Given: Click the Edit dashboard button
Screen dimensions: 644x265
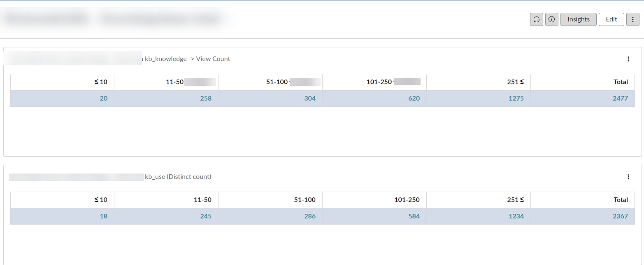Looking at the screenshot, I should coord(611,19).
